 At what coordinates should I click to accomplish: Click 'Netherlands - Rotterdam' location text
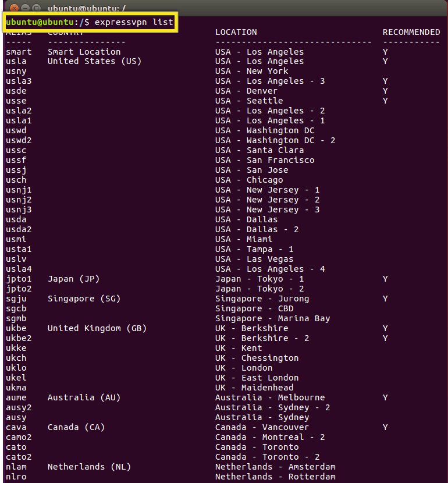pyautogui.click(x=275, y=477)
